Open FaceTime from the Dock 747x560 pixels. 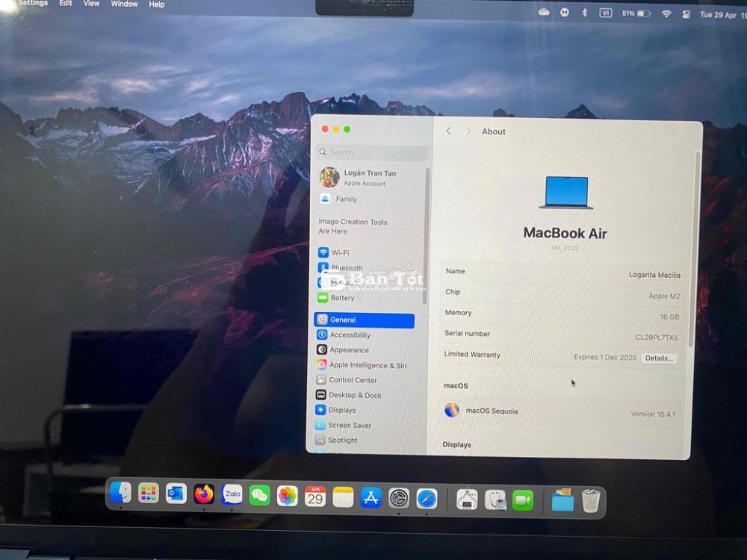(523, 501)
